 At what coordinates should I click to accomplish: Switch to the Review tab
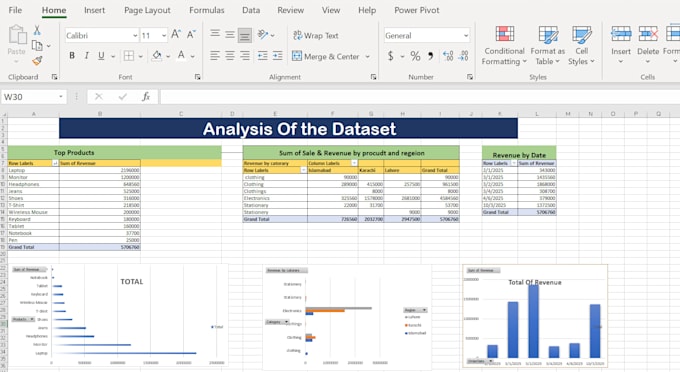coord(291,10)
